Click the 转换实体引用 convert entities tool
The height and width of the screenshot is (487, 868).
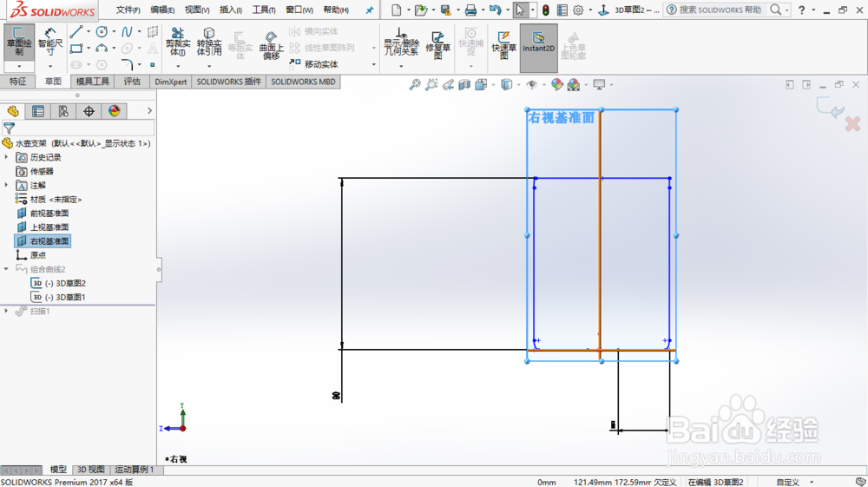coord(209,42)
